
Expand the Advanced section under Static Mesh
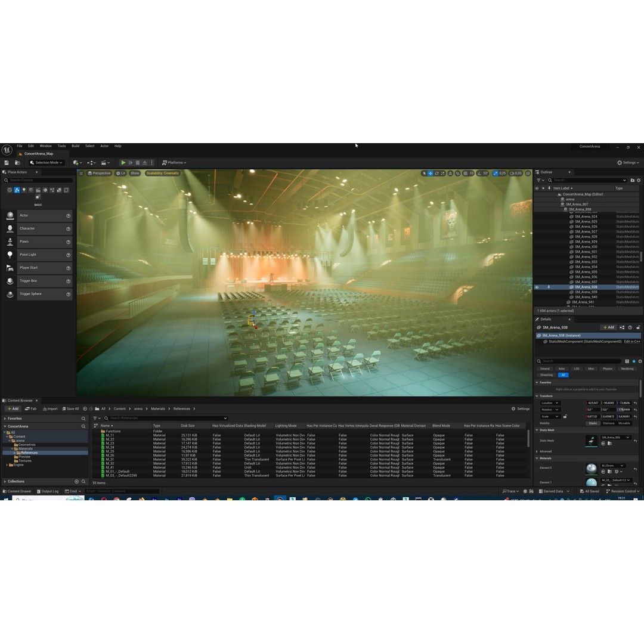[537, 451]
